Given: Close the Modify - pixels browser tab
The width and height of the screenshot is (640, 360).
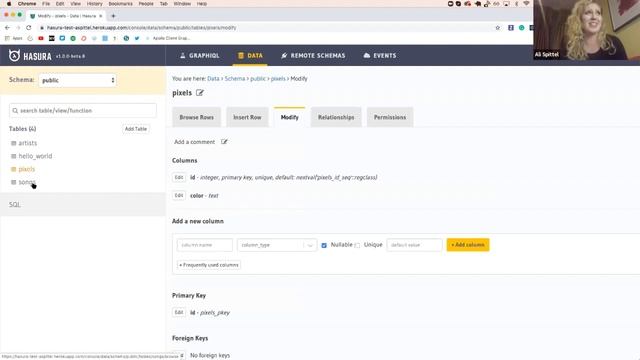Looking at the screenshot, I should tap(100, 16).
